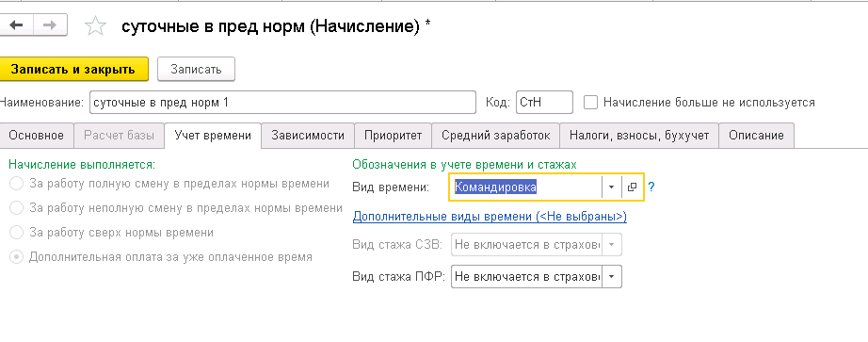Click the Записать button
Screen dimensions: 868x342
[196, 70]
